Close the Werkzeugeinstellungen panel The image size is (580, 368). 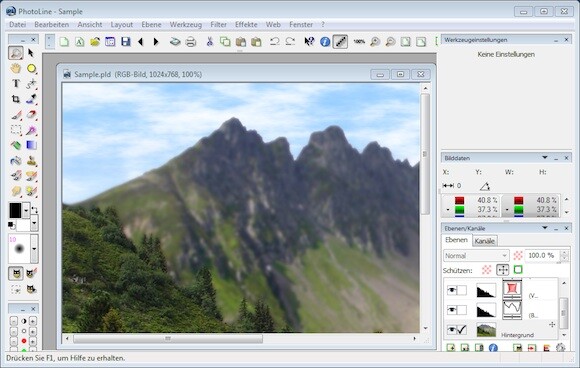pyautogui.click(x=566, y=40)
